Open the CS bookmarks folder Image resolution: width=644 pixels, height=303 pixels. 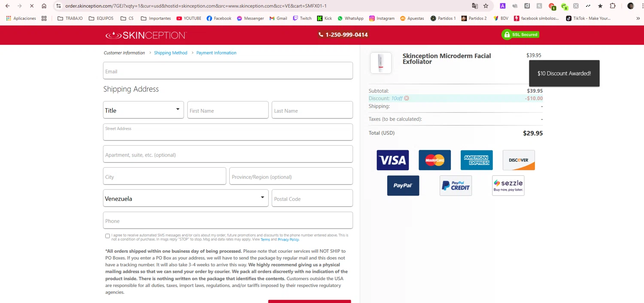127,18
